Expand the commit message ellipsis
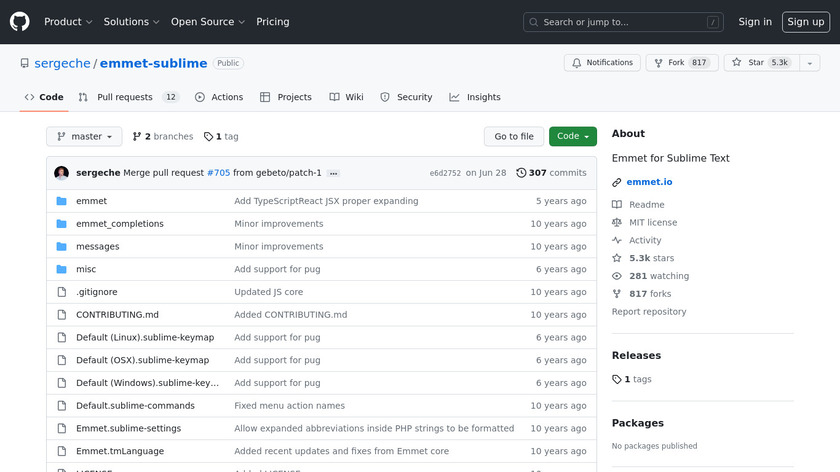This screenshot has height=472, width=840. point(333,173)
